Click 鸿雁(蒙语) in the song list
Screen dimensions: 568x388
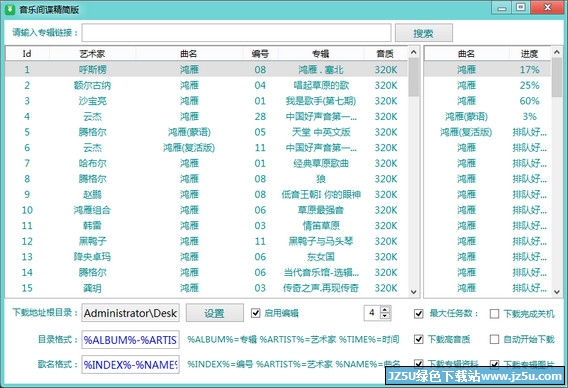point(189,132)
